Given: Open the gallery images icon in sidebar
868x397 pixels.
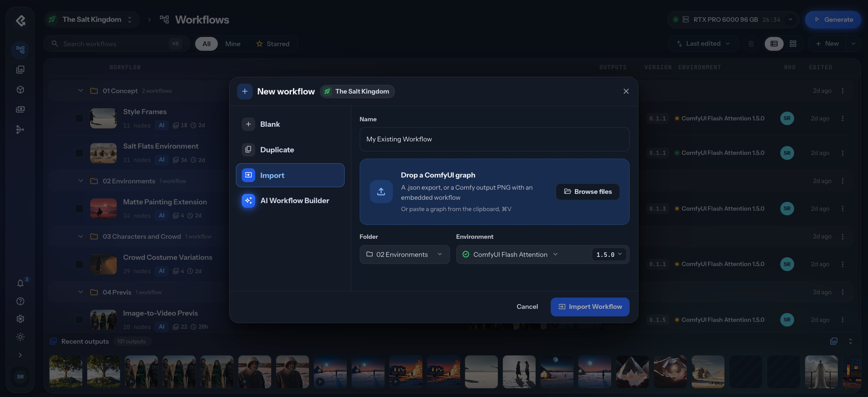Looking at the screenshot, I should point(20,70).
